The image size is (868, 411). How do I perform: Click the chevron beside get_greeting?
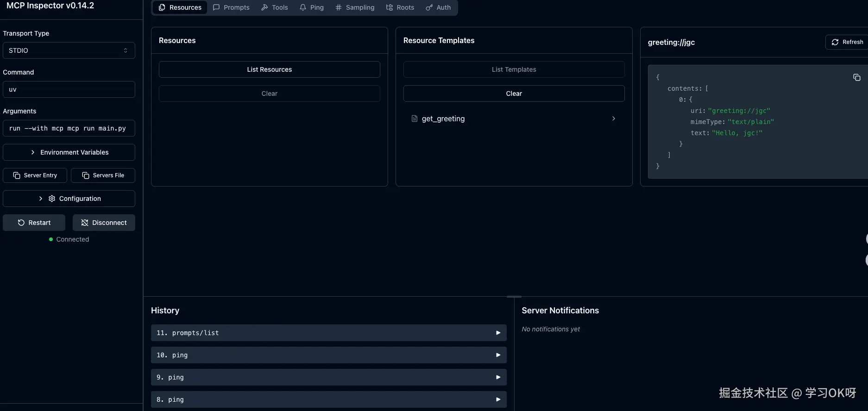614,118
